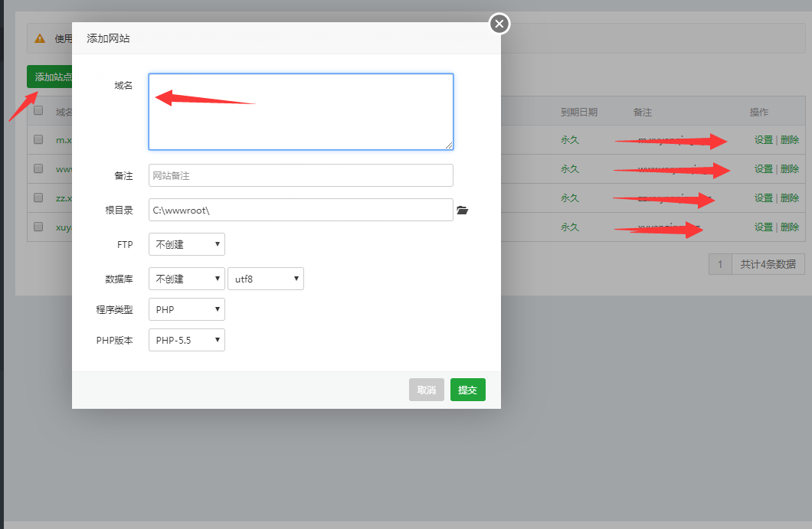The width and height of the screenshot is (812, 529).
Task: Click the 取消 button
Action: [x=427, y=390]
